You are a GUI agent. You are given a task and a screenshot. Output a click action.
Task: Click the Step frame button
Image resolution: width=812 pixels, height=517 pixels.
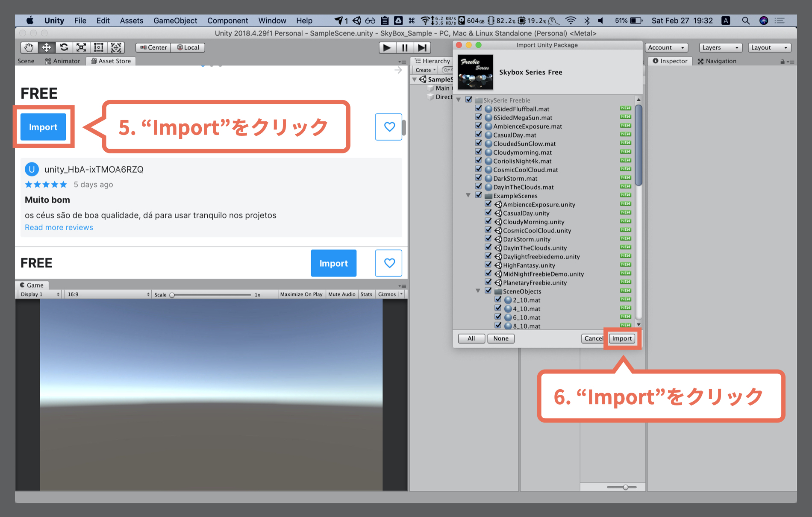pyautogui.click(x=422, y=47)
